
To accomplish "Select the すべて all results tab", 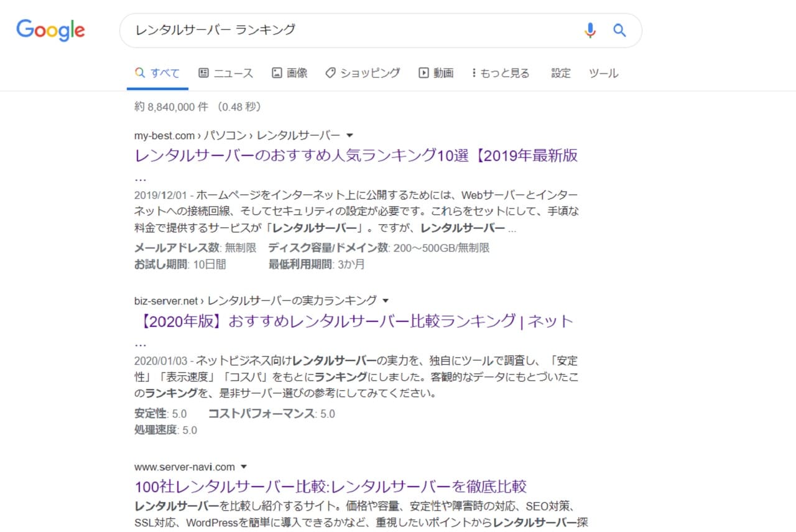I will [x=157, y=73].
